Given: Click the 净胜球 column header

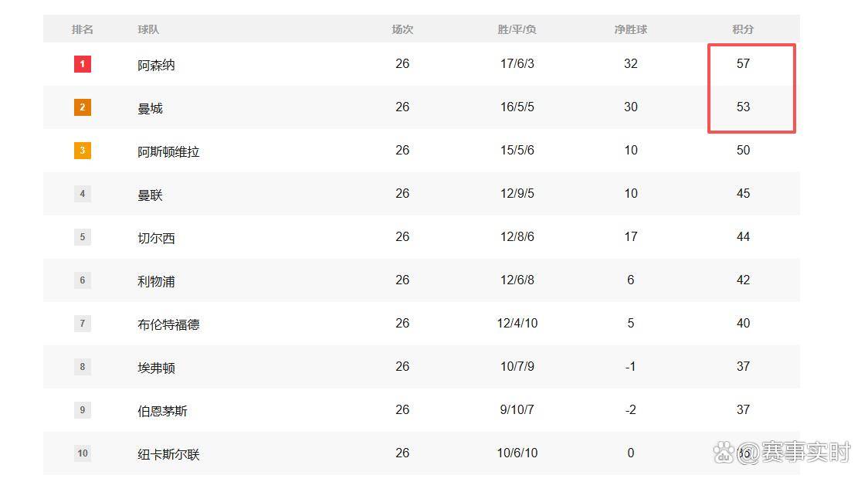Looking at the screenshot, I should pos(630,29).
